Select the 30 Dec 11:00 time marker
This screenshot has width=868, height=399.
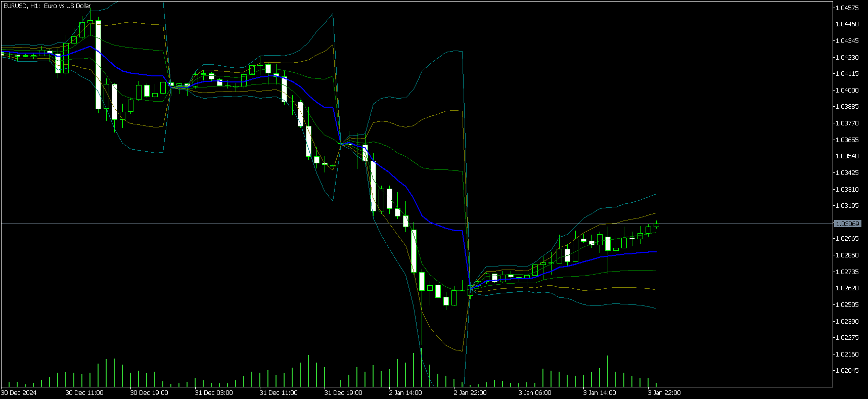point(84,392)
